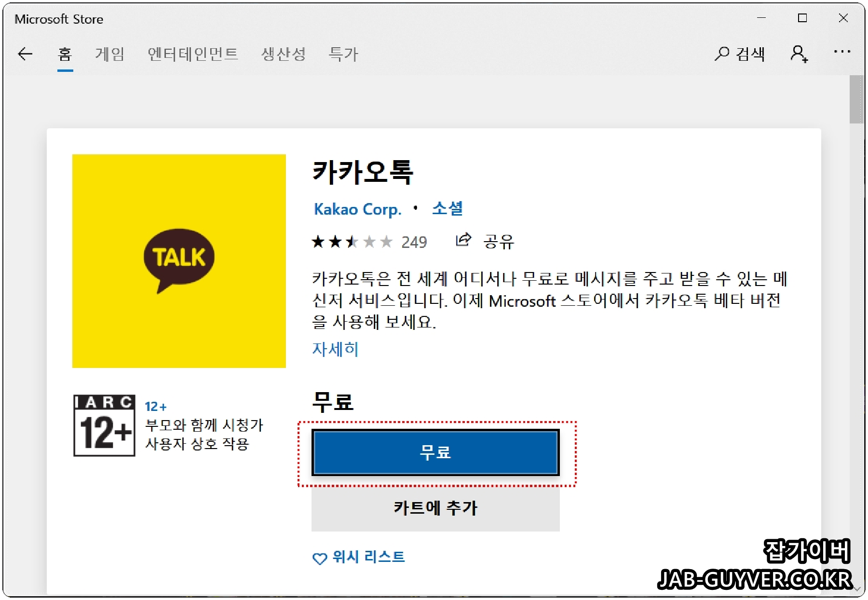Open the 엔터테인먼트 tab
The width and height of the screenshot is (868, 600).
pos(193,54)
